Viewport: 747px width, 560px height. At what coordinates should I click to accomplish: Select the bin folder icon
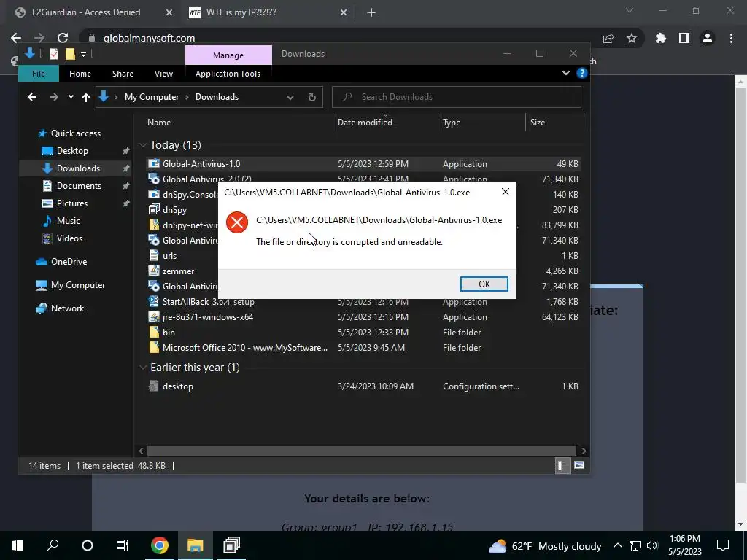(x=153, y=332)
